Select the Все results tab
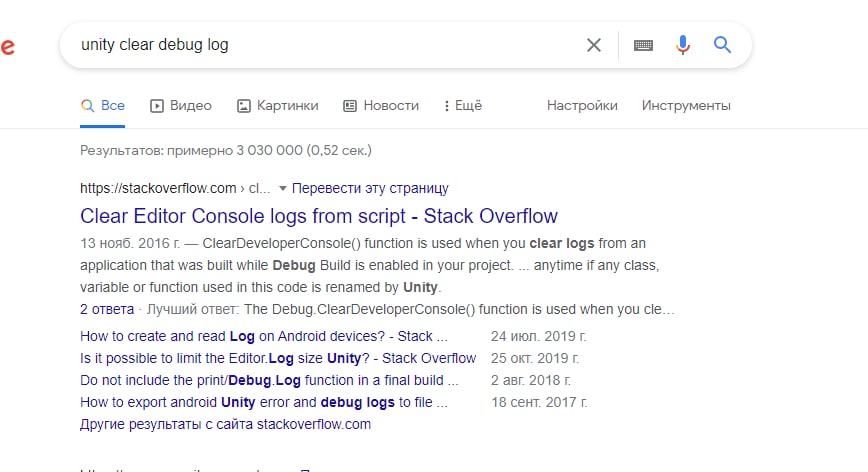Viewport: 868px width, 472px height. (x=103, y=106)
